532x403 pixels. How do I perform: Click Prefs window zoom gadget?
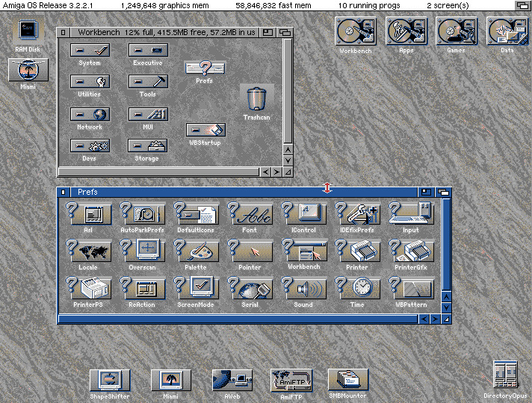click(x=426, y=193)
